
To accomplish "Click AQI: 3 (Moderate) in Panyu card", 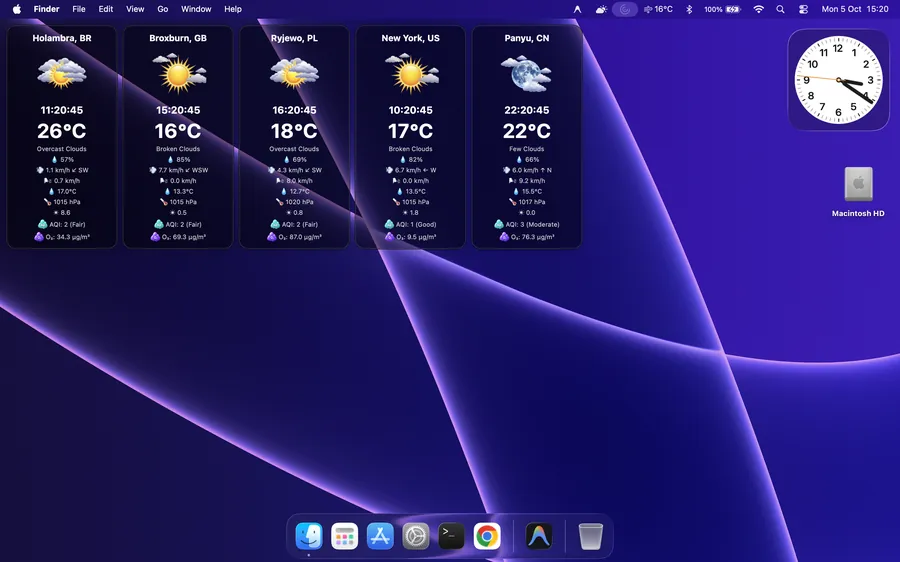I will (526, 224).
